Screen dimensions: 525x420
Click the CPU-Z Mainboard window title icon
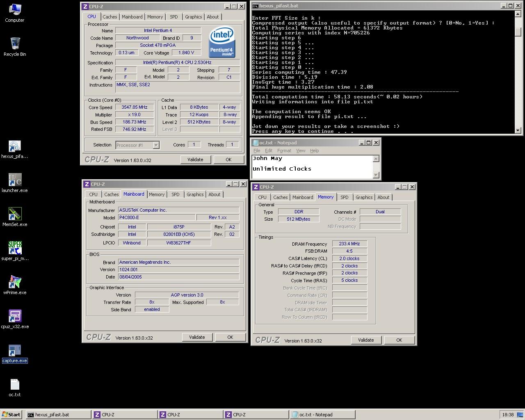coord(87,184)
